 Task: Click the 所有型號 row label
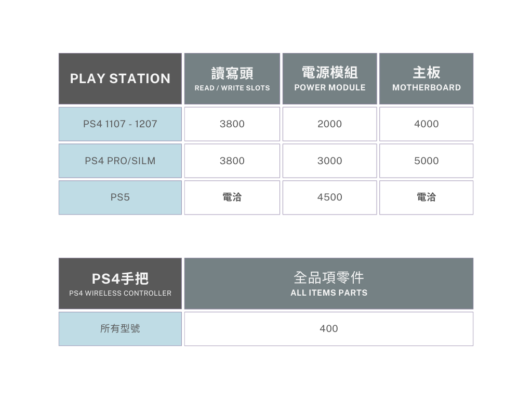click(120, 329)
